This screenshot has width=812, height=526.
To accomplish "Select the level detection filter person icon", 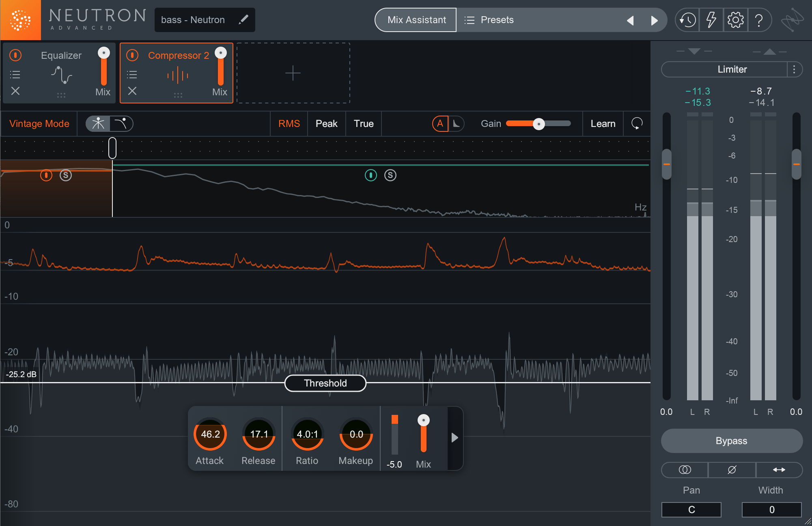I will [x=98, y=124].
